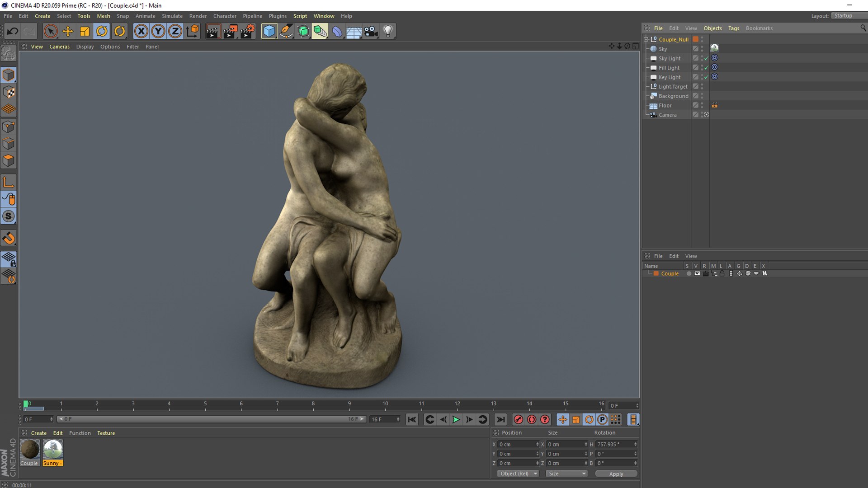Toggle the Y axis lock
Image resolution: width=868 pixels, height=488 pixels.
(x=158, y=31)
